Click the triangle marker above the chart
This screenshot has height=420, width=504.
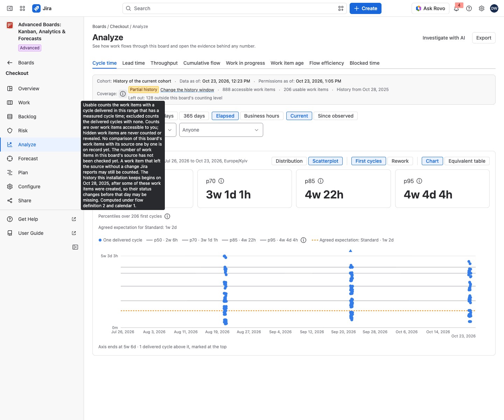[x=350, y=251]
